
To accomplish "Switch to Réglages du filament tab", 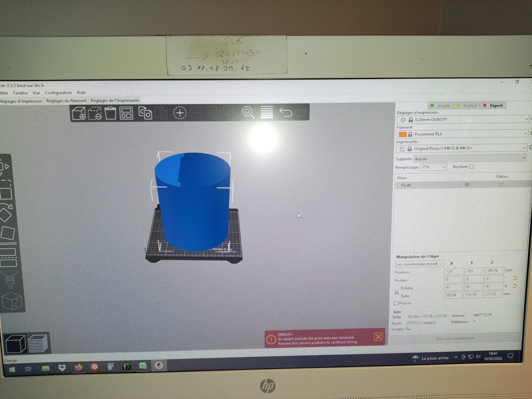I will pyautogui.click(x=66, y=101).
